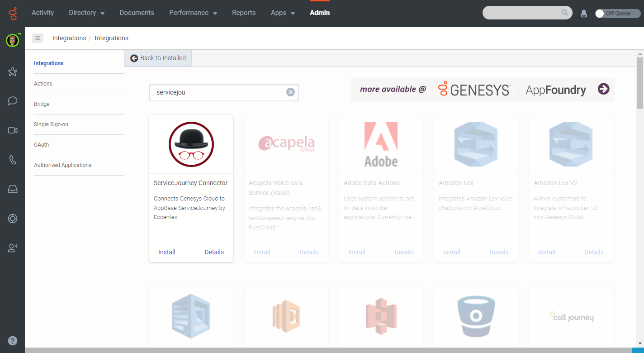Open the Documents menu
This screenshot has width=644, height=353.
137,13
